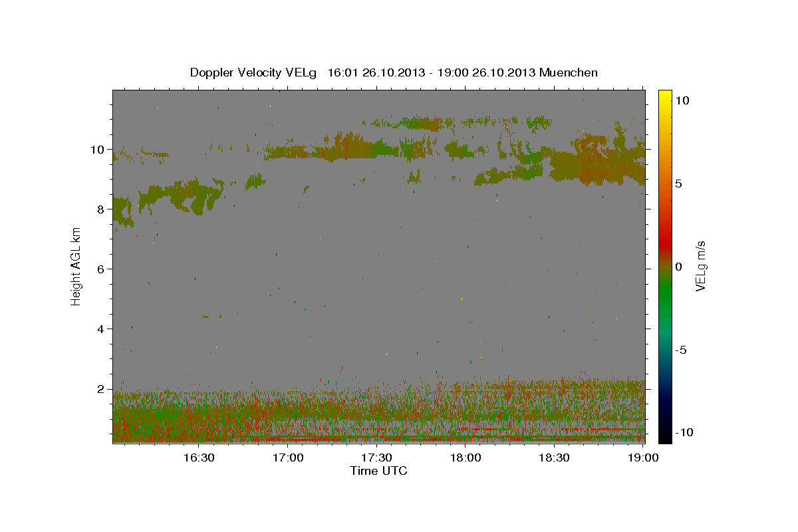This screenshot has width=798, height=532.
Task: Click the cloud patch at 8.5 km near 16:30
Action: 181,194
